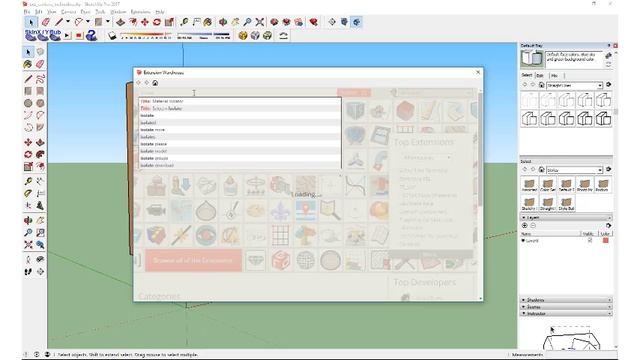Screen dimensions: 640x360
Task: Select the Circle tool in left toolbar
Action: 28,103
